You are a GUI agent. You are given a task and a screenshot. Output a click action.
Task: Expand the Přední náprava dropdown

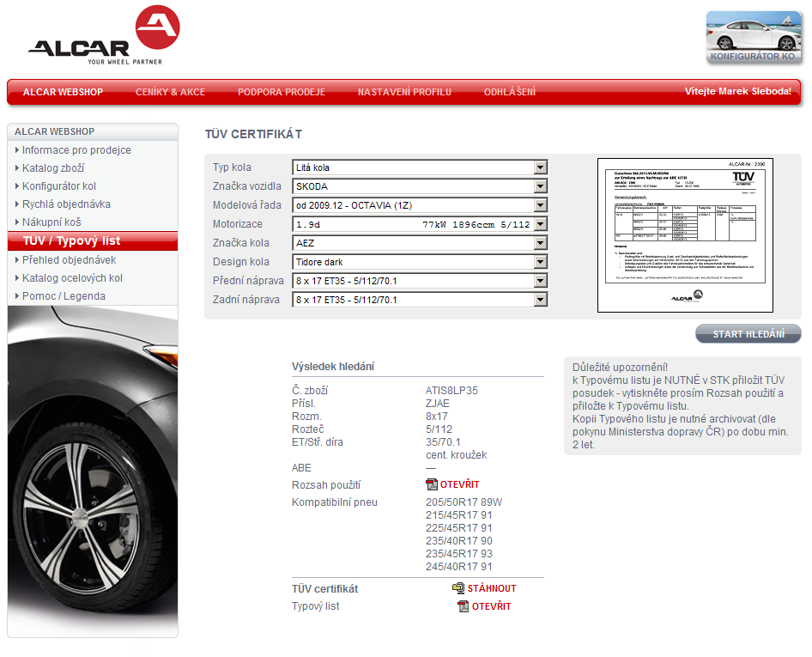pos(540,281)
